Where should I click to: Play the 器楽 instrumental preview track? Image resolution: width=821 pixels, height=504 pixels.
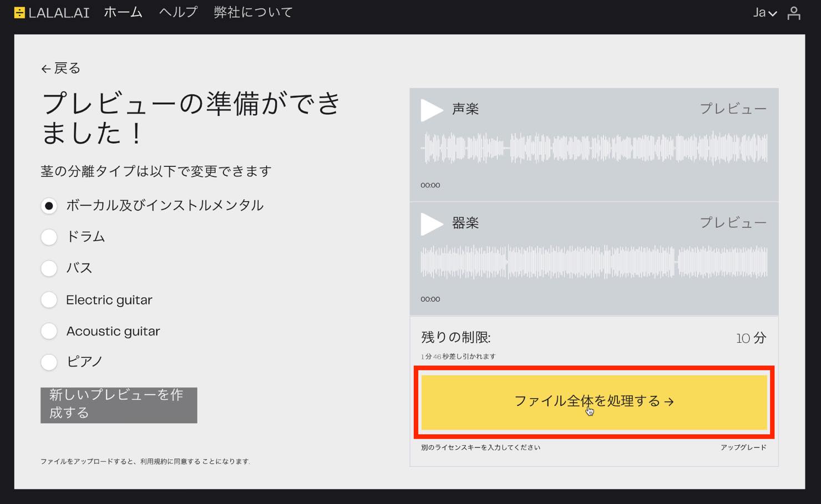pyautogui.click(x=431, y=224)
